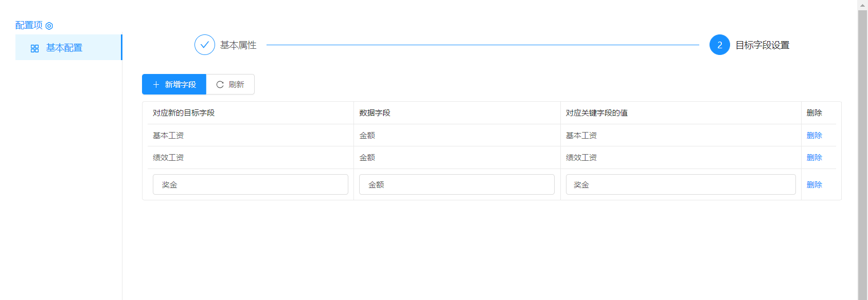Click the 对应新的目标字段 column header
This screenshot has height=300, width=868.
pyautogui.click(x=184, y=113)
